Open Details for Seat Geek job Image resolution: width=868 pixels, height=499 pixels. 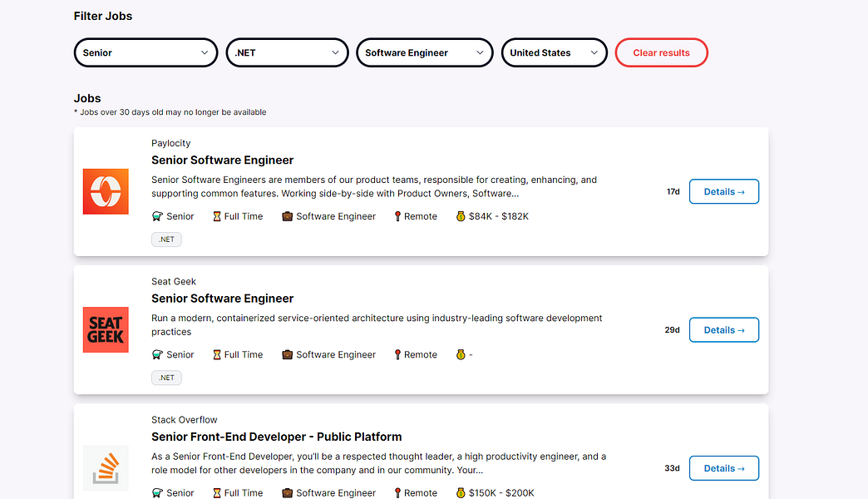[x=724, y=330]
